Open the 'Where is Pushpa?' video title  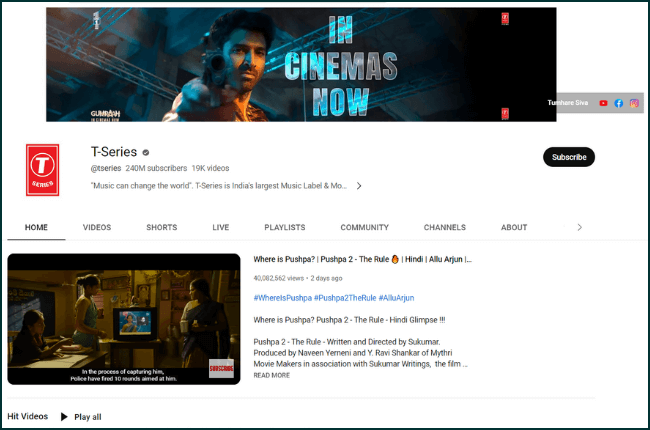[x=362, y=260]
